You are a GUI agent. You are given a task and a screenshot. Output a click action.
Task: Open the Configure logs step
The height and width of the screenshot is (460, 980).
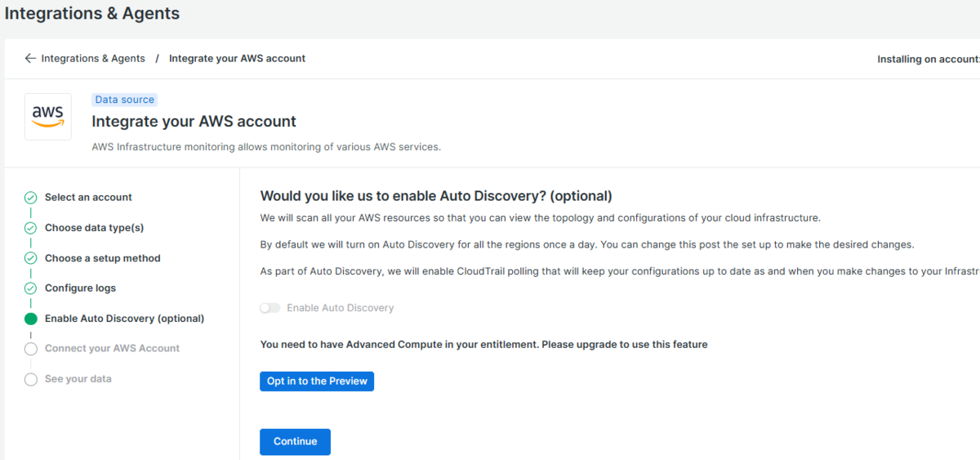point(80,288)
